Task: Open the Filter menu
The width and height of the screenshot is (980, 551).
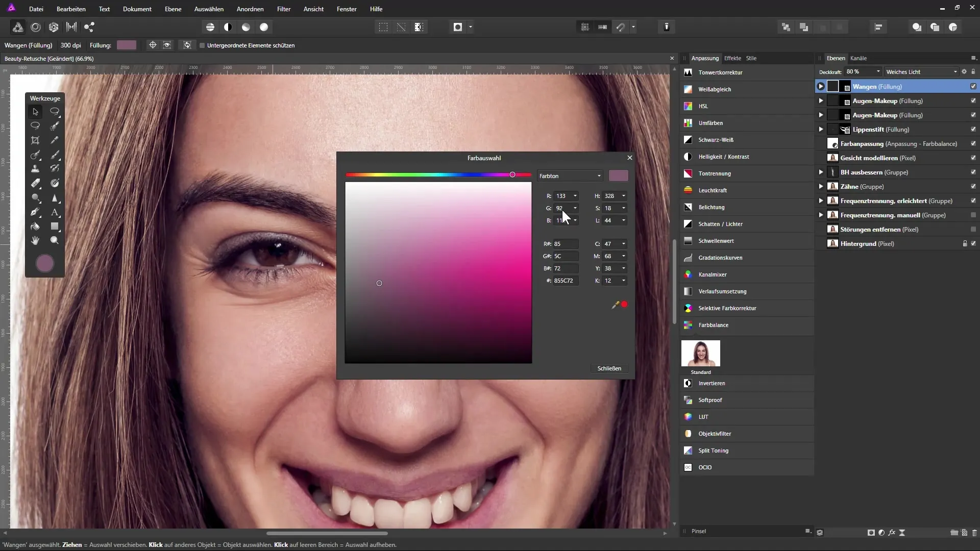Action: click(284, 9)
